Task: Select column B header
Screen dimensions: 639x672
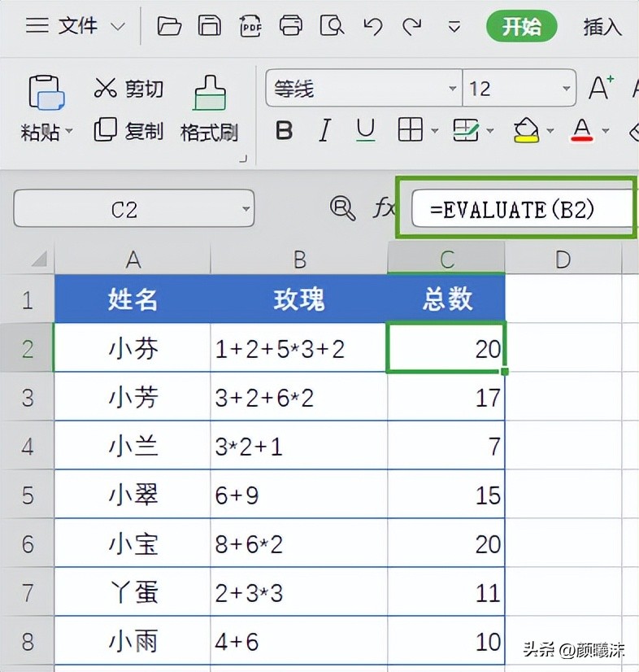Action: (299, 260)
